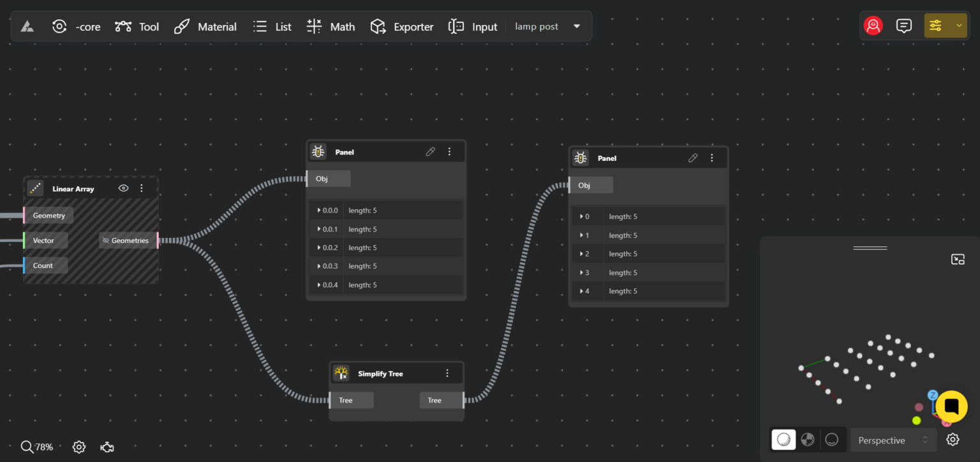Click the pencil edit icon on the left Panel node
Viewport: 980px width, 462px height.
430,151
